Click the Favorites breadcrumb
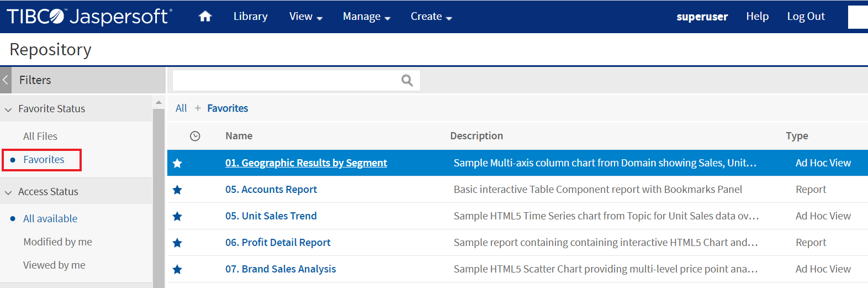 (x=227, y=108)
